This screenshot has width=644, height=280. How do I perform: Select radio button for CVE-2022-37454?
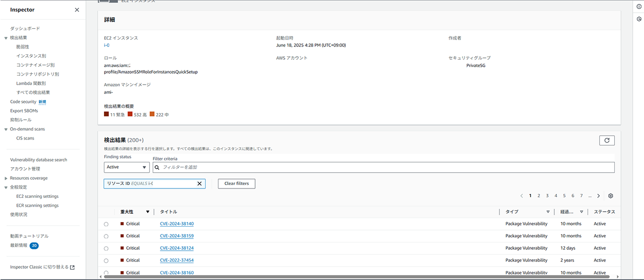pyautogui.click(x=106, y=261)
